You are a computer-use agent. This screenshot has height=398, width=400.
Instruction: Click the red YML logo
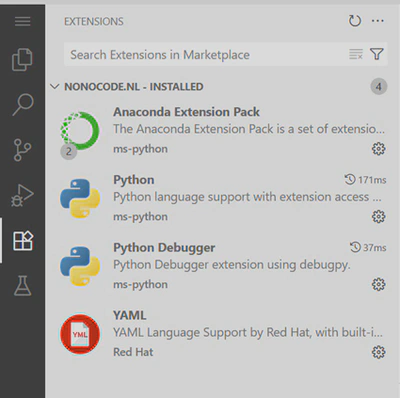(80, 334)
